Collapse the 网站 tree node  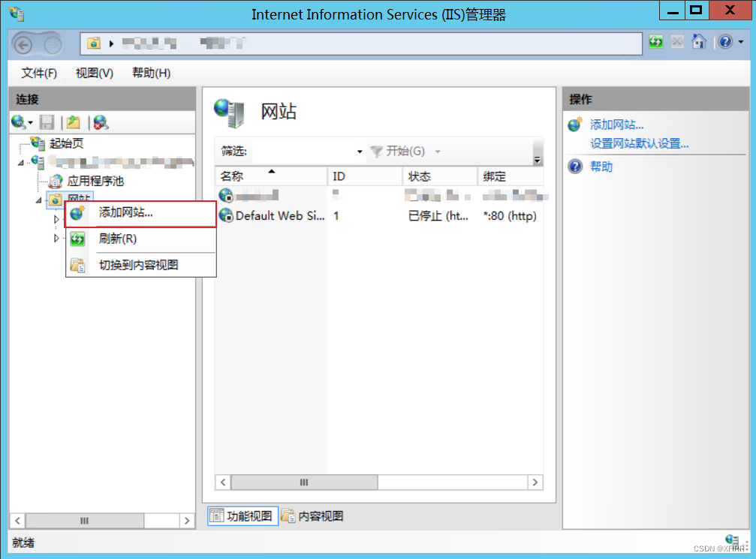39,200
